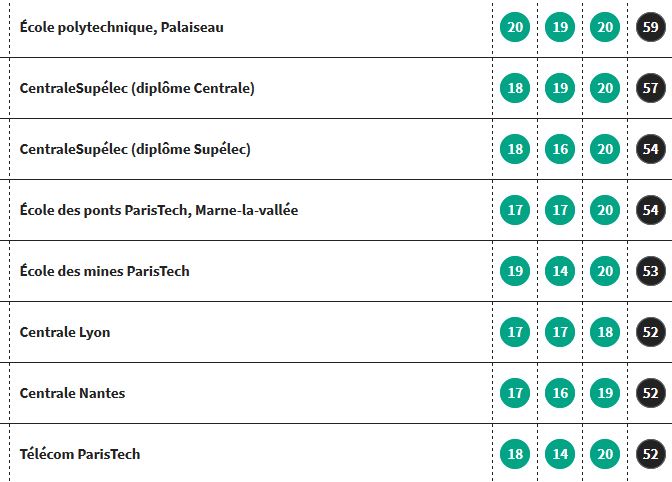This screenshot has height=482, width=672.
Task: Click black 53 total badge
Action: pyautogui.click(x=651, y=271)
